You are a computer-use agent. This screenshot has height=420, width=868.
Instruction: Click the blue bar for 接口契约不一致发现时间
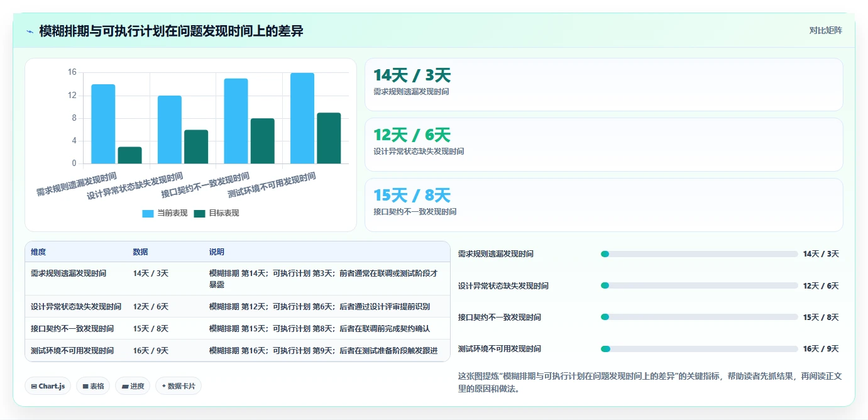pyautogui.click(x=236, y=121)
